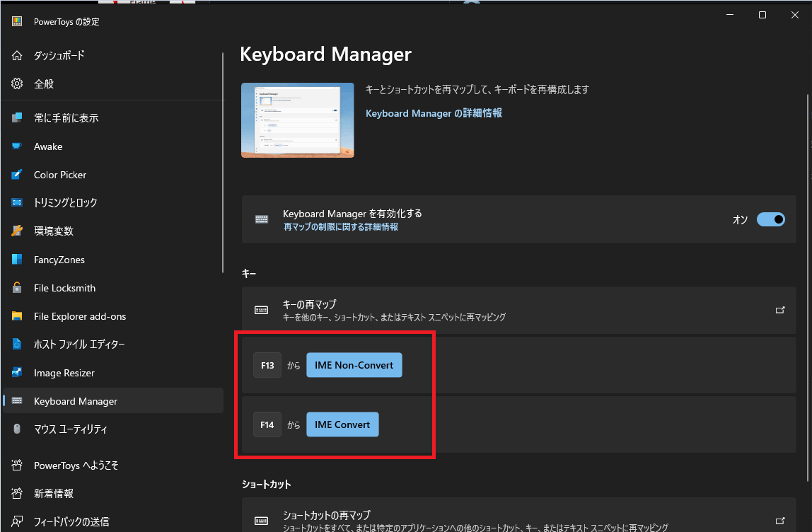This screenshot has width=812, height=532.
Task: Click the PowerToys app logo in title bar
Action: pos(17,21)
